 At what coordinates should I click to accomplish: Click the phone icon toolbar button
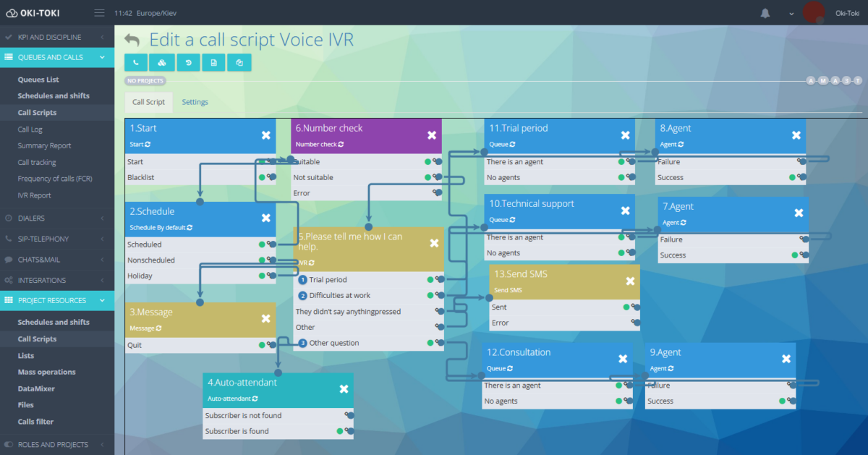click(x=136, y=63)
